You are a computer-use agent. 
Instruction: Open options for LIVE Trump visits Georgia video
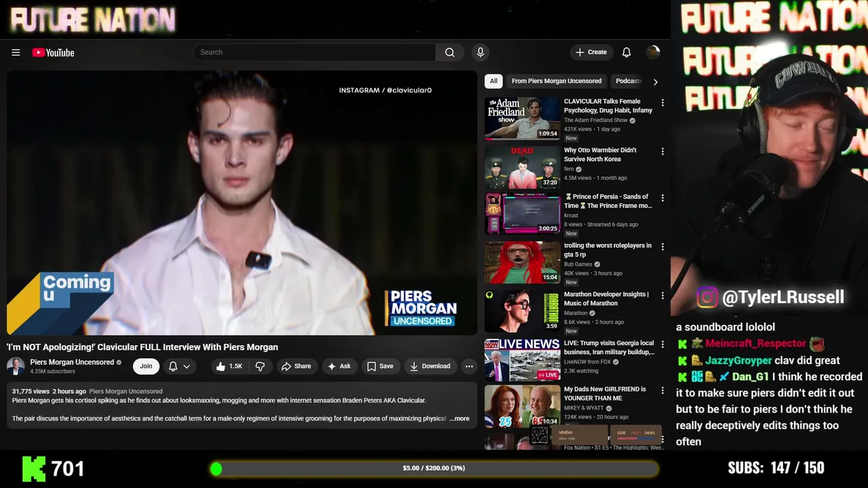(x=663, y=344)
